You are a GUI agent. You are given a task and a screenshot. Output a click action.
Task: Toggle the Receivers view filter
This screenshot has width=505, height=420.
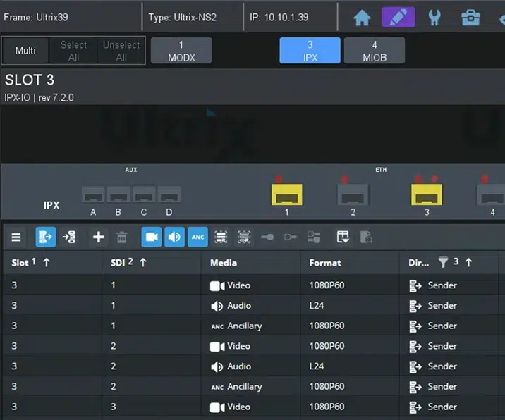(69, 237)
